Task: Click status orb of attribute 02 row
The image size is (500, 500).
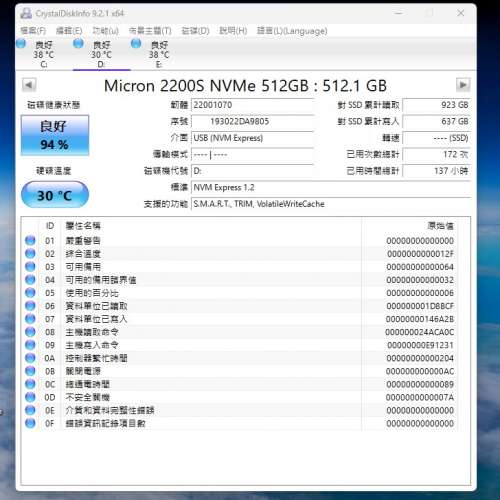Action: click(30, 253)
